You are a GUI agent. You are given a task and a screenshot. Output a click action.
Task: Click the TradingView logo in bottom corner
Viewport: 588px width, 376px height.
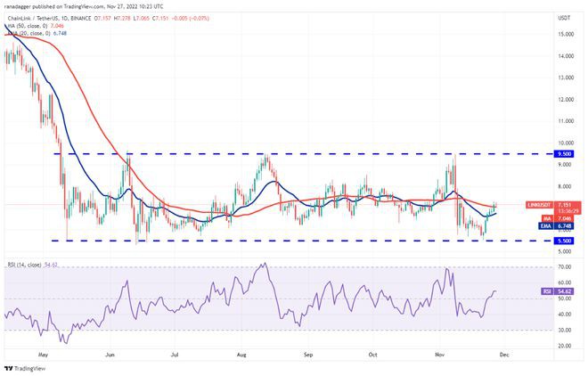click(x=27, y=368)
